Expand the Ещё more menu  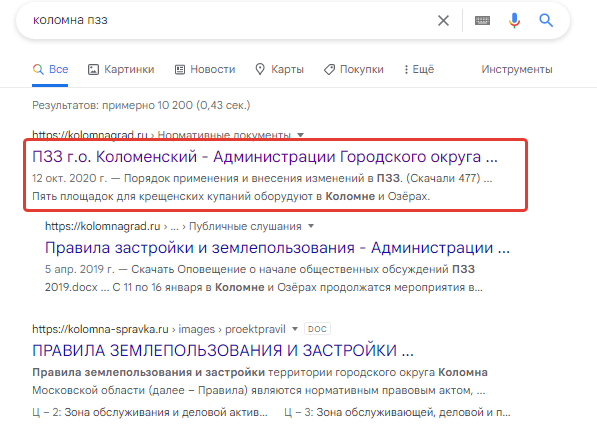point(419,69)
